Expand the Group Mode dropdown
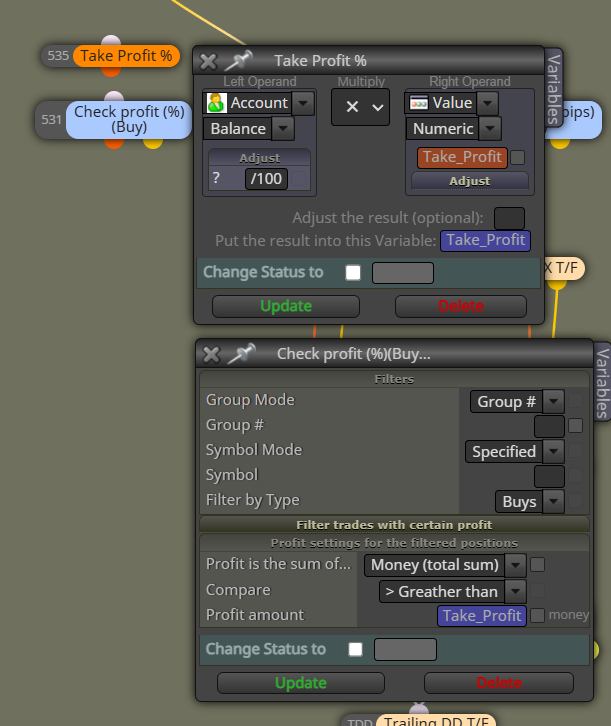611x726 pixels. click(554, 401)
